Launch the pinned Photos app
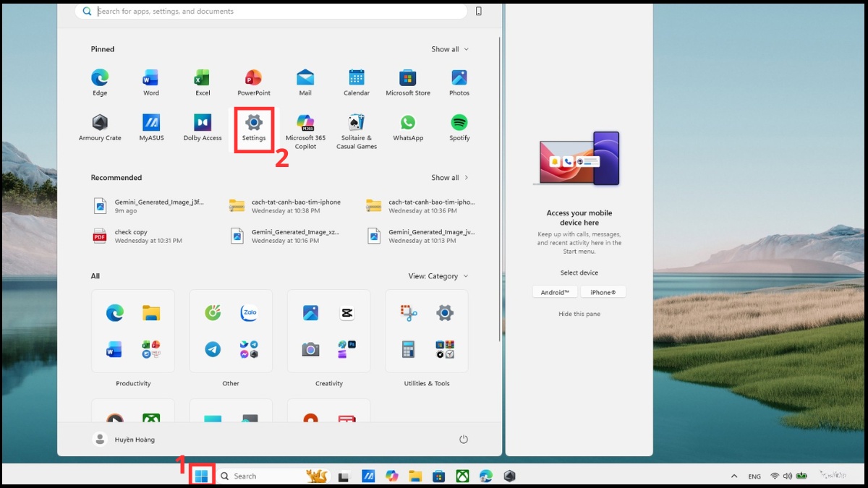868x488 pixels. pos(459,82)
